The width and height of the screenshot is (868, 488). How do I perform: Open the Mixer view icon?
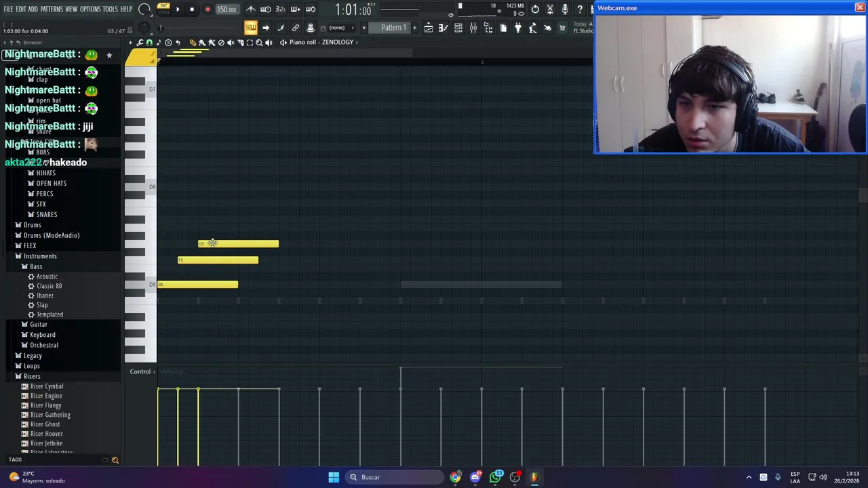click(x=473, y=28)
